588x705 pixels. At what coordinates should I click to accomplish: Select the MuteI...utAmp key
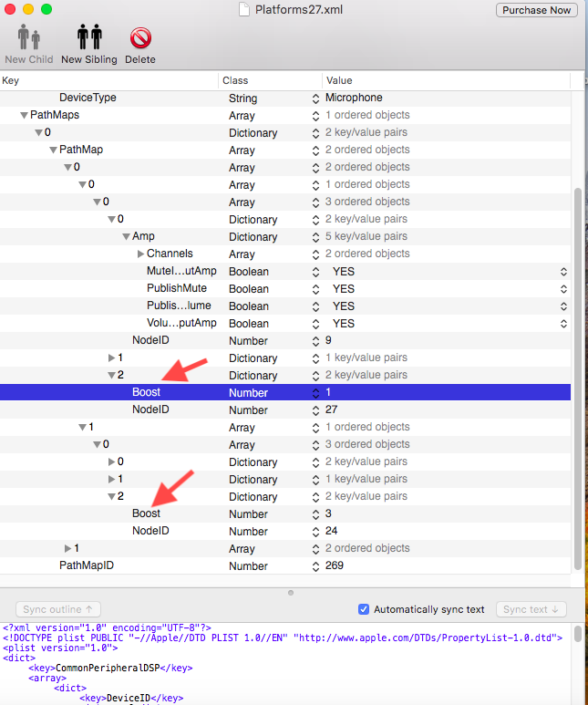click(x=181, y=271)
